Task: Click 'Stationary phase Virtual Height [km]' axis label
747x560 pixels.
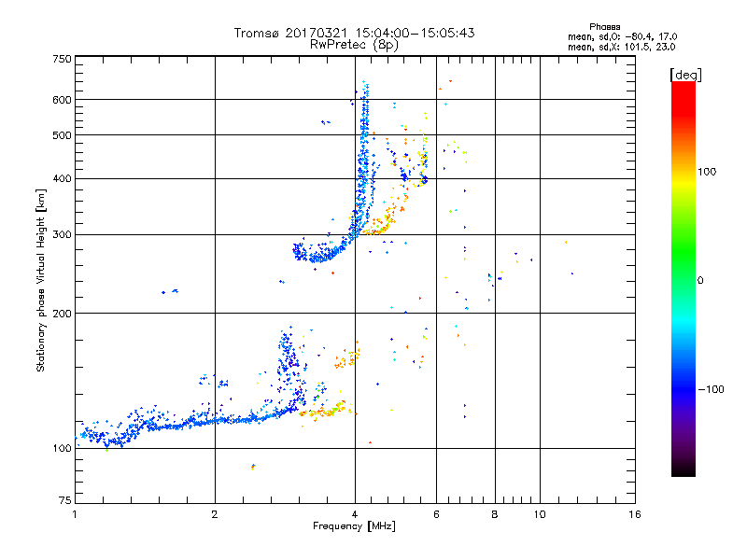Action: coord(41,280)
